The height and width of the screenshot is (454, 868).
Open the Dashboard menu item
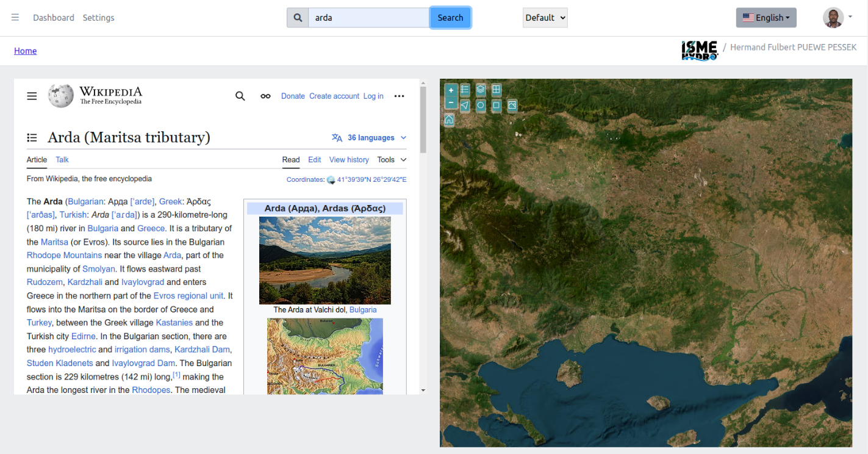click(x=54, y=18)
